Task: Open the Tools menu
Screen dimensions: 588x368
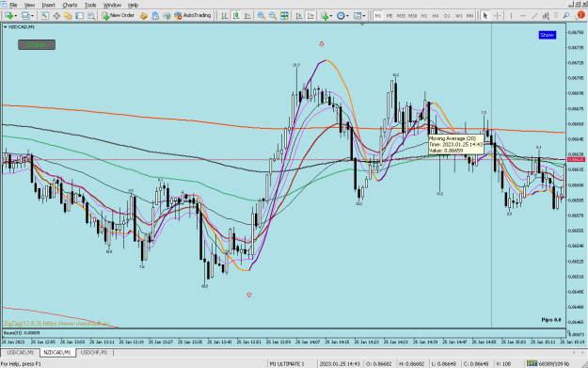Action: click(90, 5)
